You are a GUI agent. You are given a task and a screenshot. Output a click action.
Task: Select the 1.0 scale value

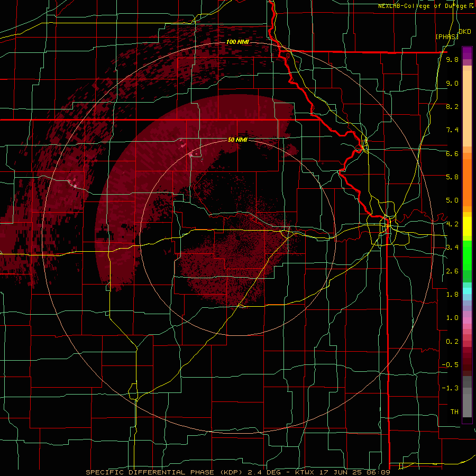point(452,318)
